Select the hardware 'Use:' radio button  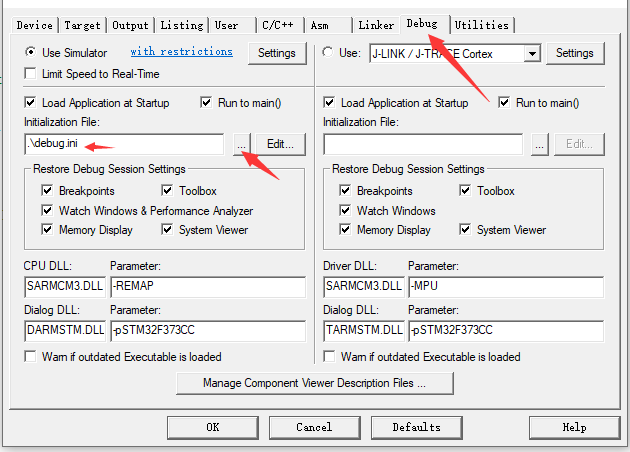(328, 52)
